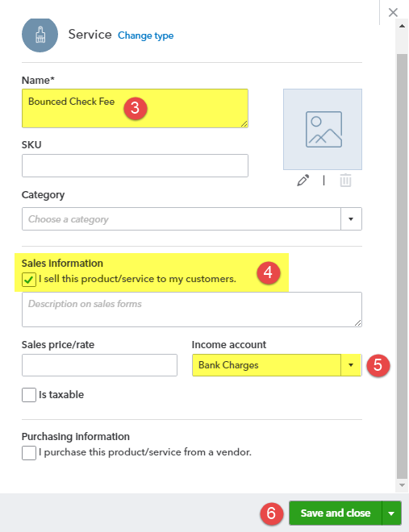This screenshot has width=409, height=532.
Task: Click the Service paintbrush type icon
Action: pyautogui.click(x=40, y=35)
